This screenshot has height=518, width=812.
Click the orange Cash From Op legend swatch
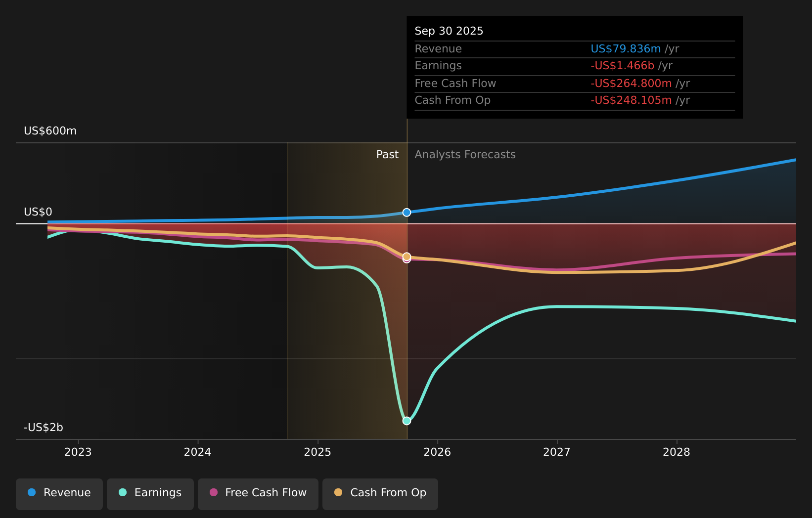[x=338, y=492]
